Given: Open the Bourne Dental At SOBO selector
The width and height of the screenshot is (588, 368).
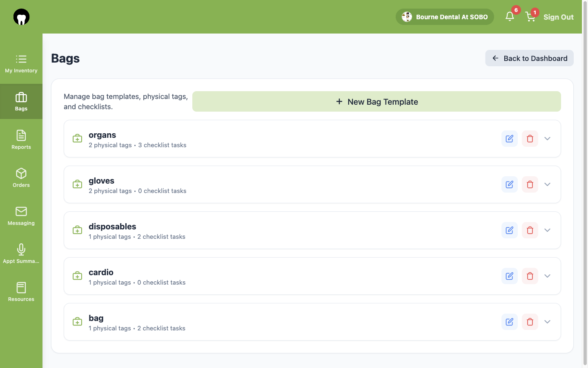Looking at the screenshot, I should pyautogui.click(x=445, y=17).
